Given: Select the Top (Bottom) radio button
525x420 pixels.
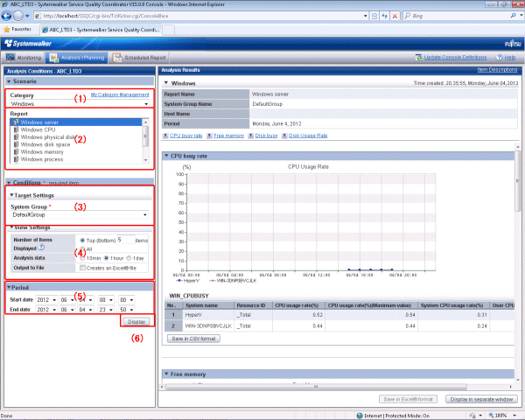Looking at the screenshot, I should (82, 241).
